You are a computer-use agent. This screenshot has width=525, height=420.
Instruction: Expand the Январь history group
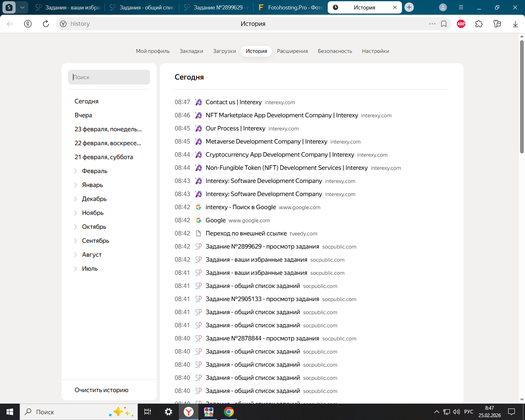(92, 185)
